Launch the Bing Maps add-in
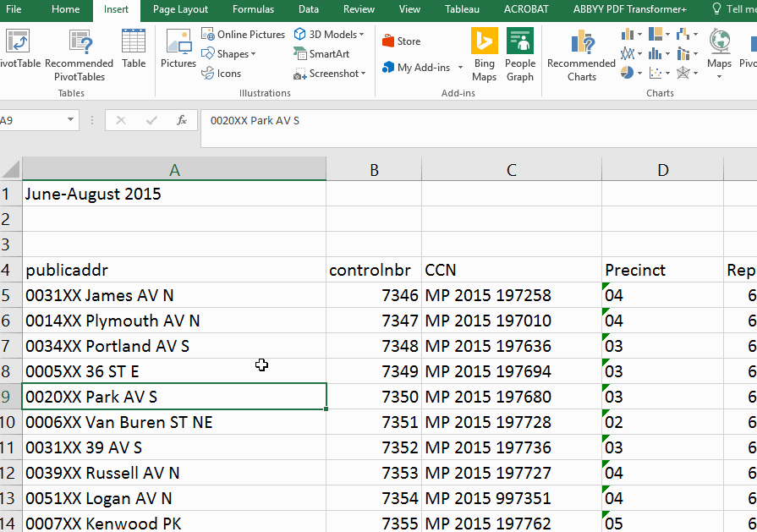The image size is (757, 532). point(485,54)
